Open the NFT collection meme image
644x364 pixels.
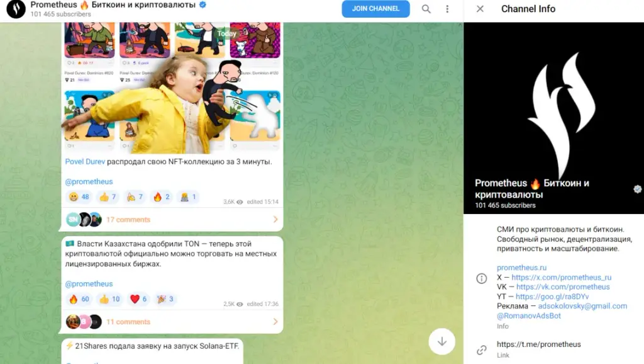[x=172, y=88]
